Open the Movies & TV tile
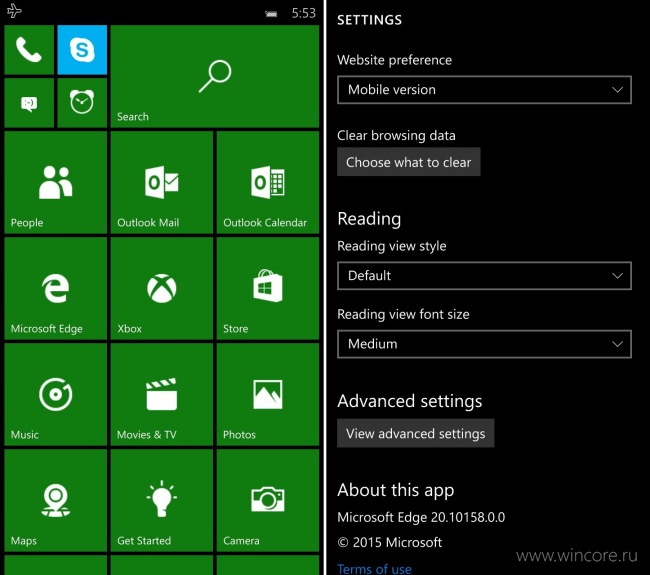The width and height of the screenshot is (650, 575). tap(162, 395)
